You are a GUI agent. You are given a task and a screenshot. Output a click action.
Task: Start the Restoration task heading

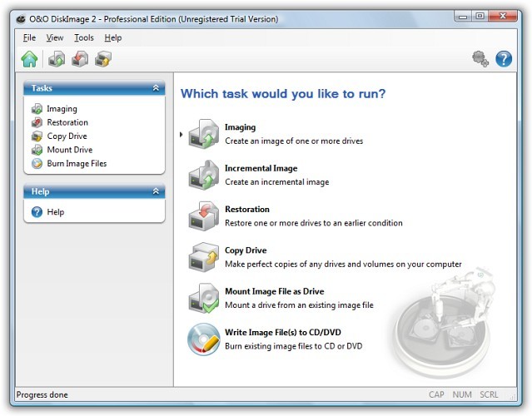[x=247, y=209]
